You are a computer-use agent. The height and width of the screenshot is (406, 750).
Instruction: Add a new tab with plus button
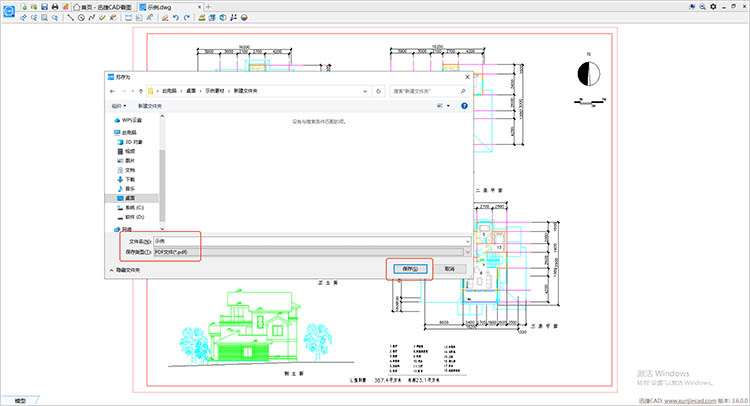coord(208,7)
